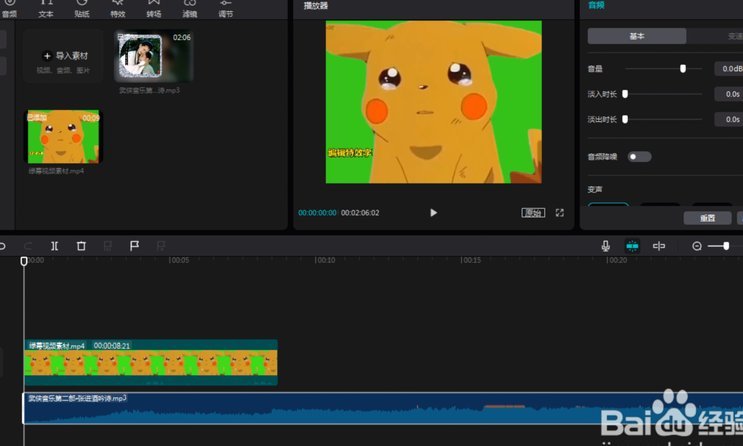Select the first 变声 voice changer option
Image resolution: width=743 pixels, height=446 pixels.
608,204
